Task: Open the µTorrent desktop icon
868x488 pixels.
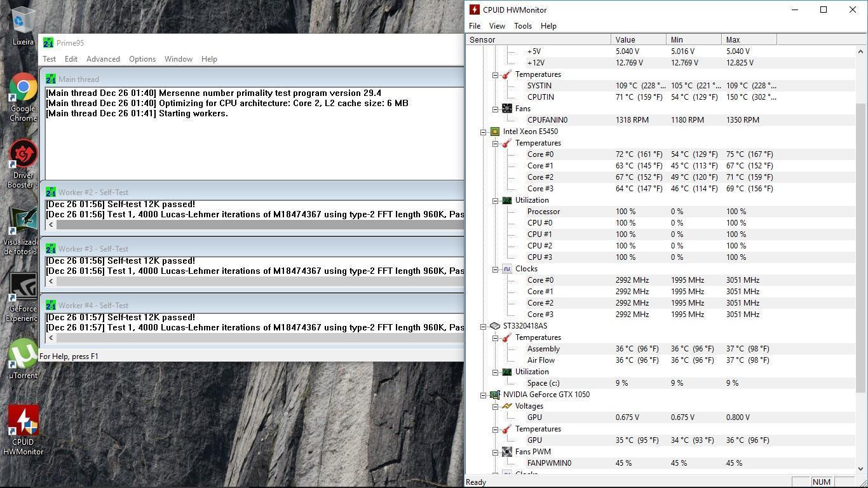Action: (23, 359)
